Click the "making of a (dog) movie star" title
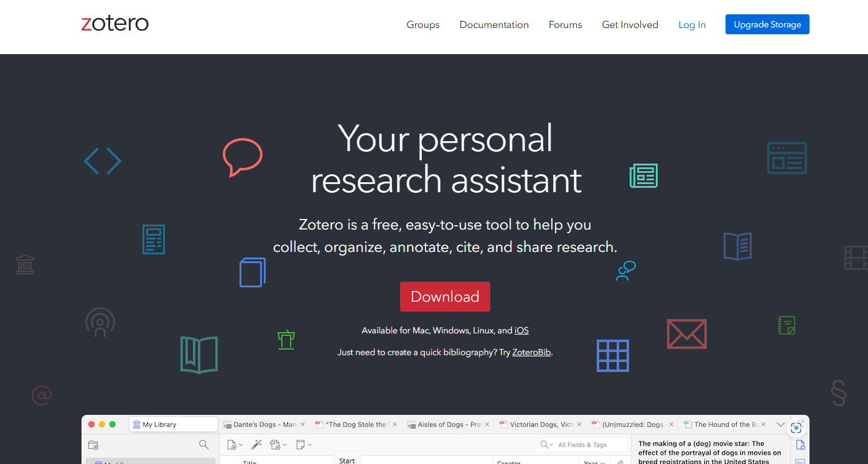Image resolution: width=868 pixels, height=464 pixels. (709, 452)
